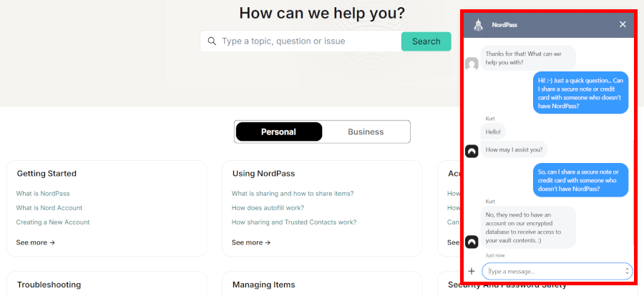Click the plus attachment icon in chat
This screenshot has width=644, height=296.
pos(472,271)
